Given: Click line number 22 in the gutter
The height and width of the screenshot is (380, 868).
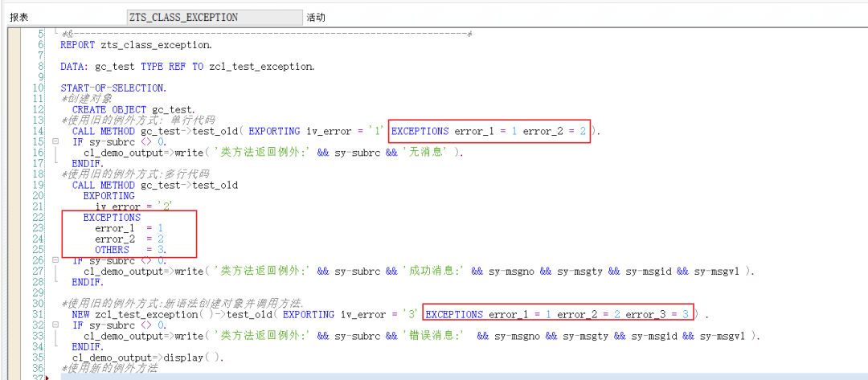Looking at the screenshot, I should [39, 218].
